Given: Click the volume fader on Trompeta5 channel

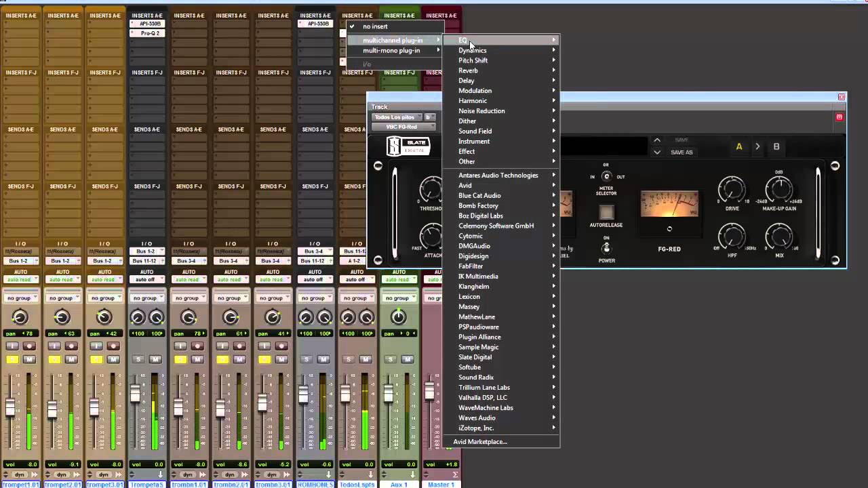Looking at the screenshot, I should pyautogui.click(x=136, y=392).
